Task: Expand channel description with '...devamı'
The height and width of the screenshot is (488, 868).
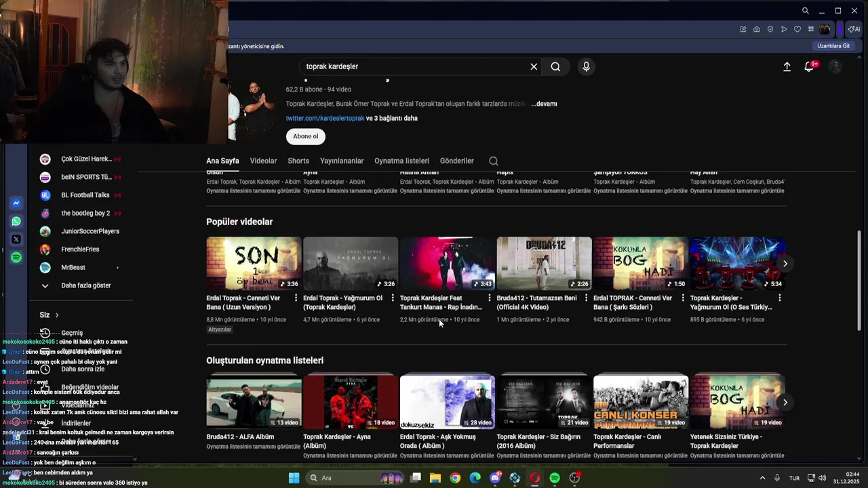Action: pos(544,104)
